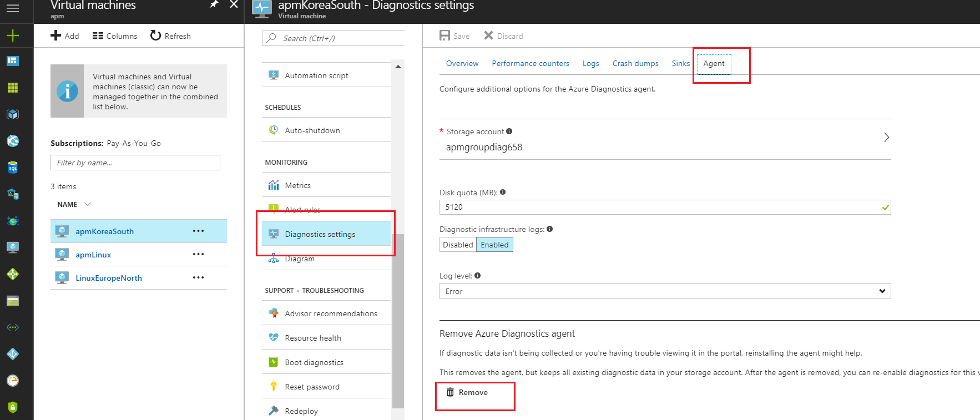Open context menu for apmLinux

[198, 254]
